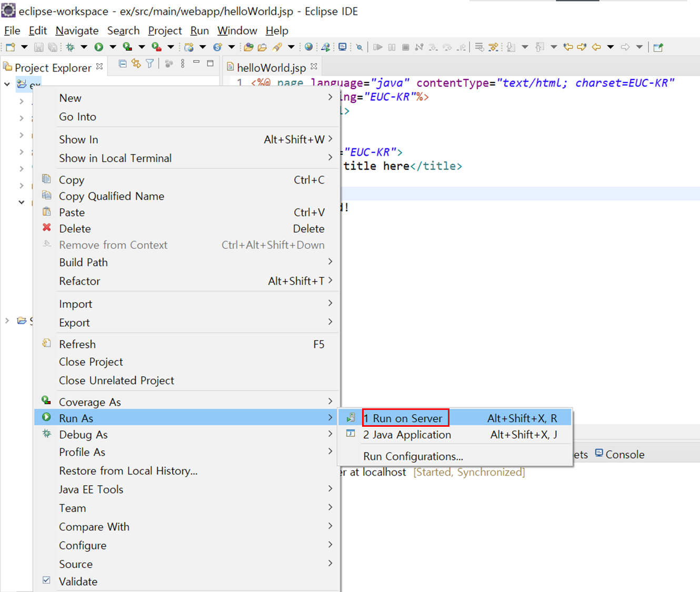Image resolution: width=700 pixels, height=592 pixels.
Task: Open the Web Browser globe icon
Action: (308, 47)
